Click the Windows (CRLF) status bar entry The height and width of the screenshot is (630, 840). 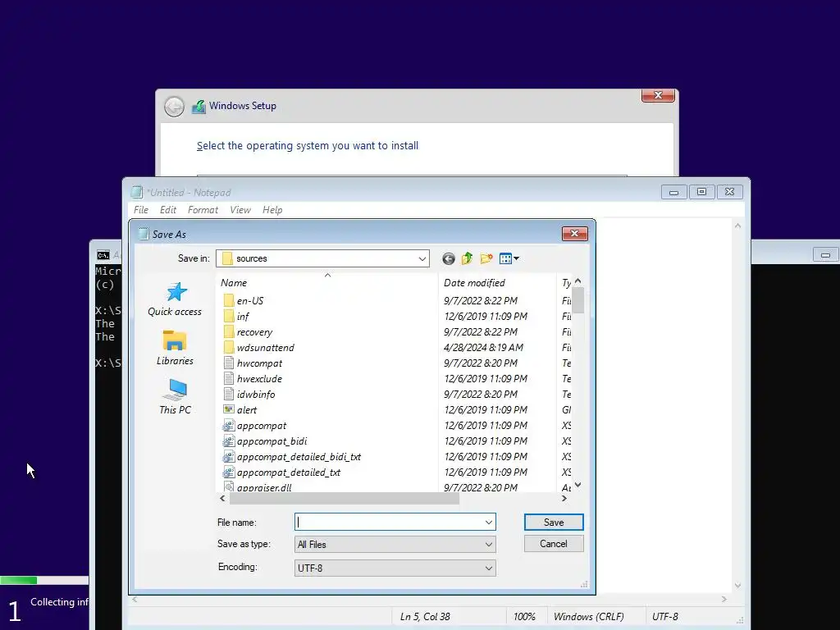[x=588, y=617]
